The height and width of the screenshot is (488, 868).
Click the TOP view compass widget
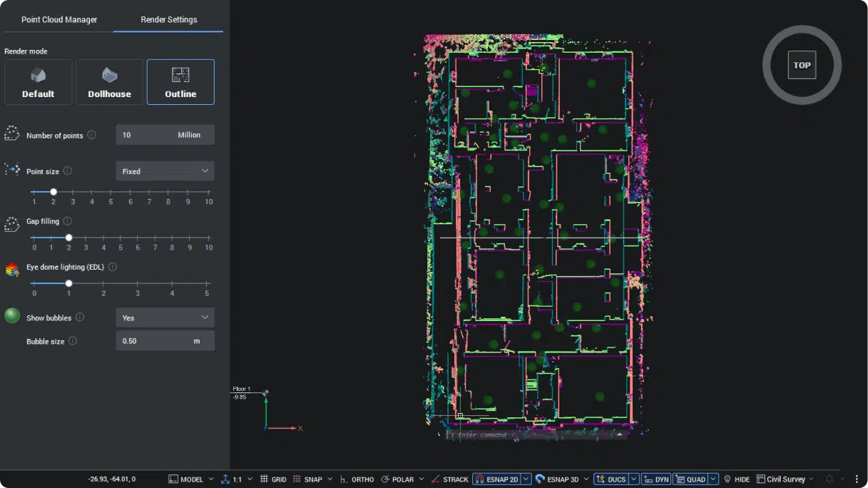tap(802, 64)
